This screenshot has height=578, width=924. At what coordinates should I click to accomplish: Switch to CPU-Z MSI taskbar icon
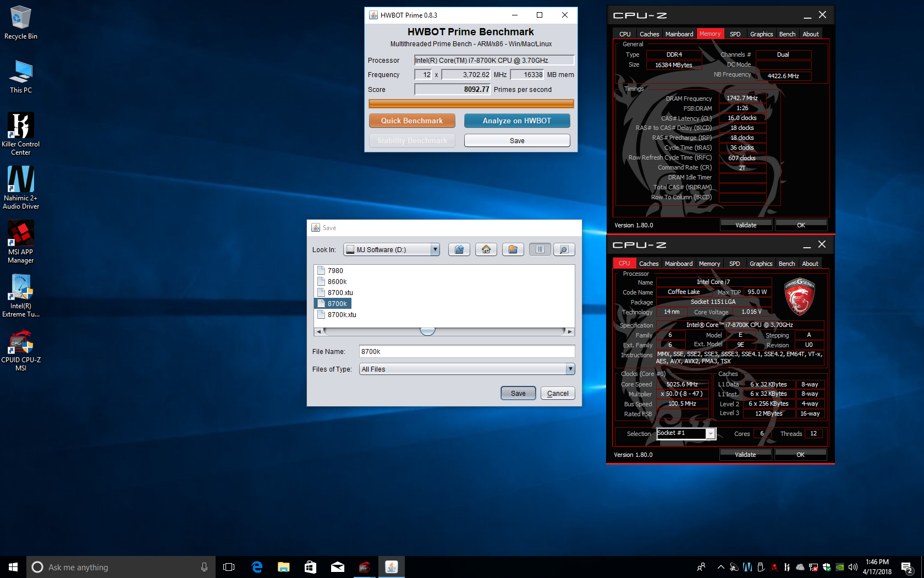pos(364,567)
